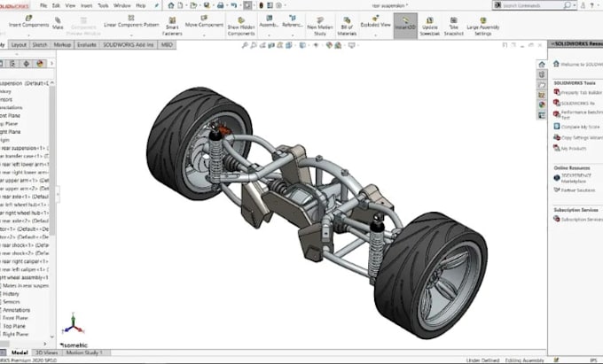Screen dimensions: 603x364
Task: Select the Mate tool
Action: (58, 23)
